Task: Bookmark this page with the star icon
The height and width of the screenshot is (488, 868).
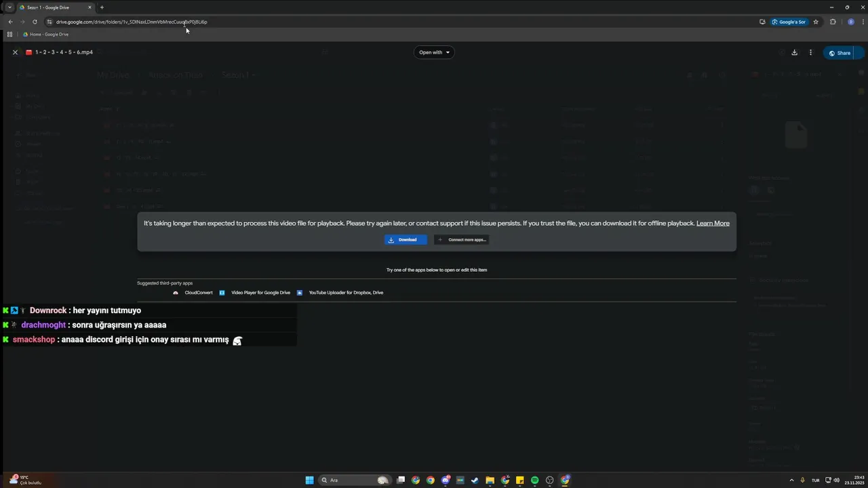Action: click(816, 22)
